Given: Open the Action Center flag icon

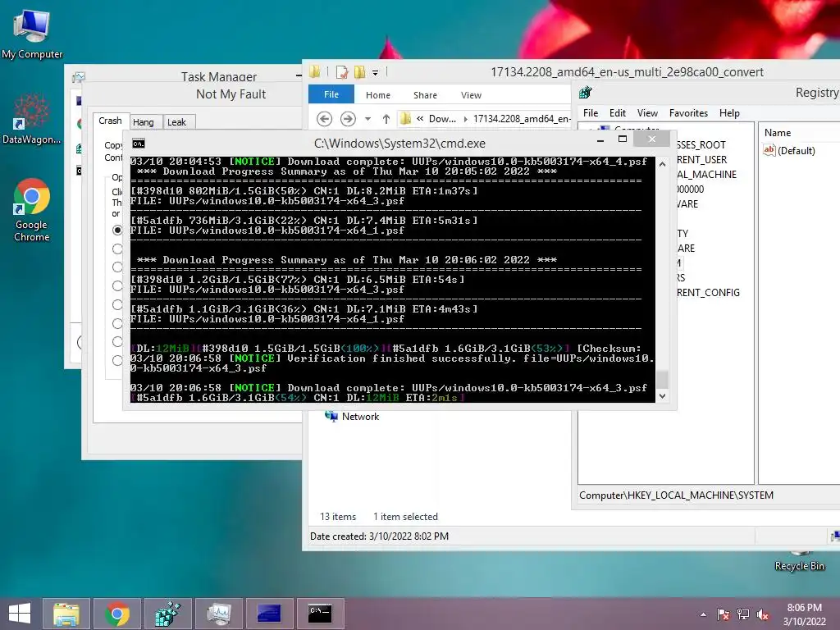Looking at the screenshot, I should coord(724,614).
